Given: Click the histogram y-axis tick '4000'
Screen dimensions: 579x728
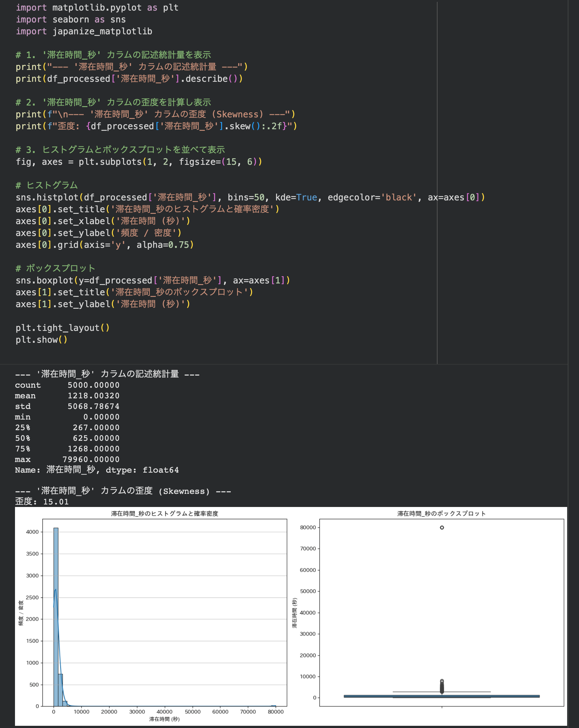Looking at the screenshot, I should pyautogui.click(x=32, y=532).
